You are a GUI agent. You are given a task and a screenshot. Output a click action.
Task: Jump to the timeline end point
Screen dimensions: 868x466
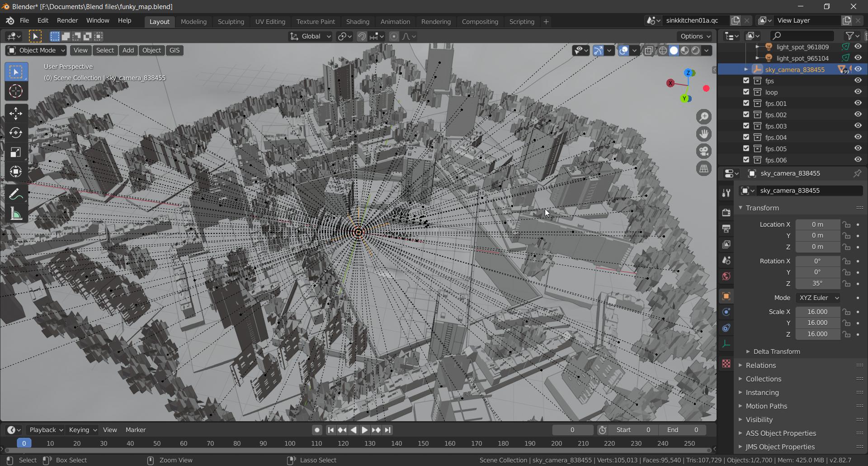tap(388, 430)
